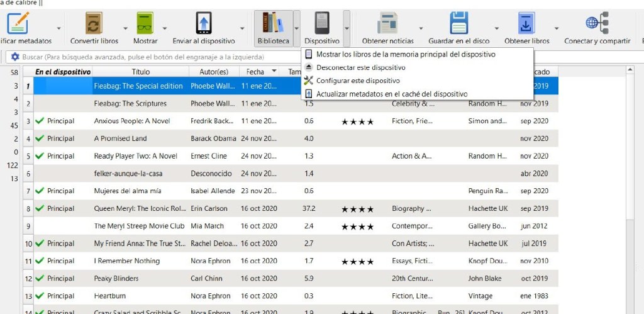644x314 pixels.
Task: Open search settings gear icon
Action: (15, 57)
